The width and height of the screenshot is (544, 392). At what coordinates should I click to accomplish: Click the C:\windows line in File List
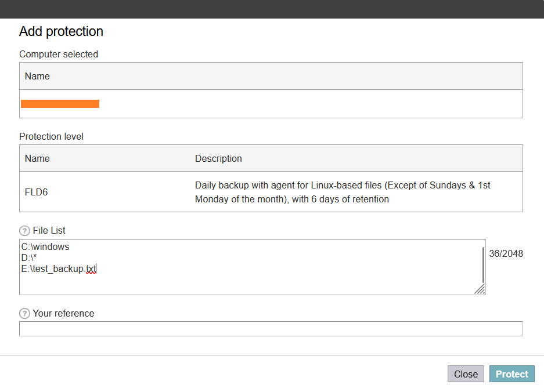click(x=45, y=247)
